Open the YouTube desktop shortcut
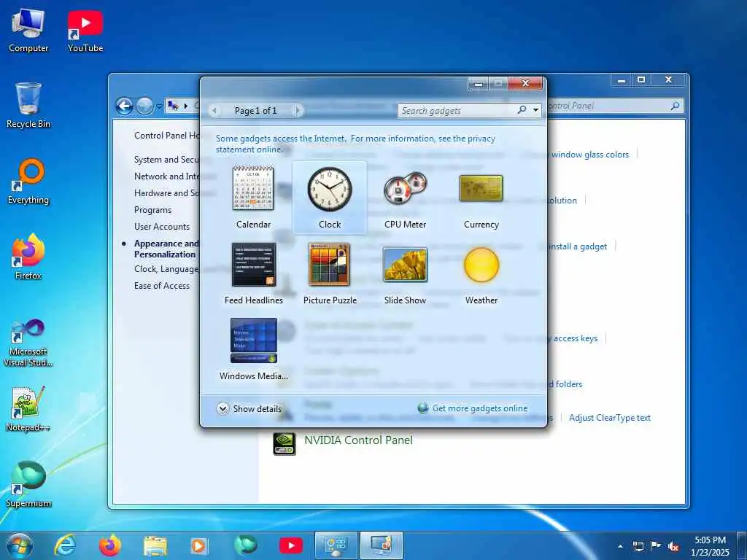 [x=85, y=31]
